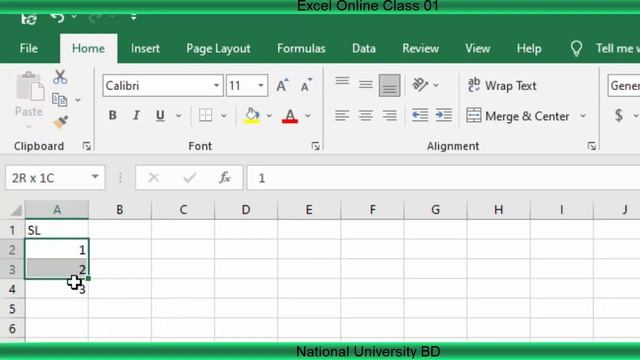Toggle Bold formatting
Viewport: 640px width, 360px height.
click(x=113, y=116)
